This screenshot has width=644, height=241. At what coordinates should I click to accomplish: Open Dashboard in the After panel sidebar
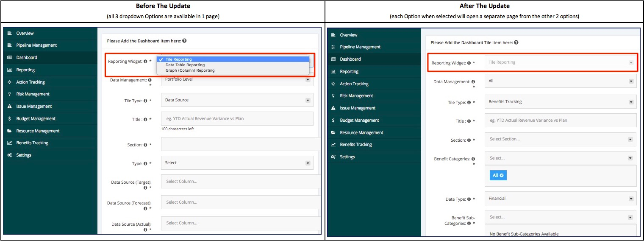374,59
